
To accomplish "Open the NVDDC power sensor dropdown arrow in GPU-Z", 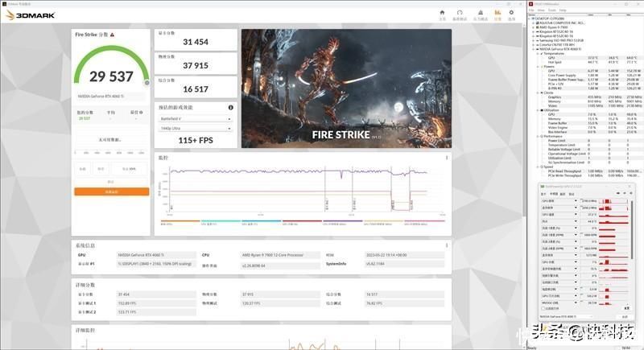I will pos(576,303).
